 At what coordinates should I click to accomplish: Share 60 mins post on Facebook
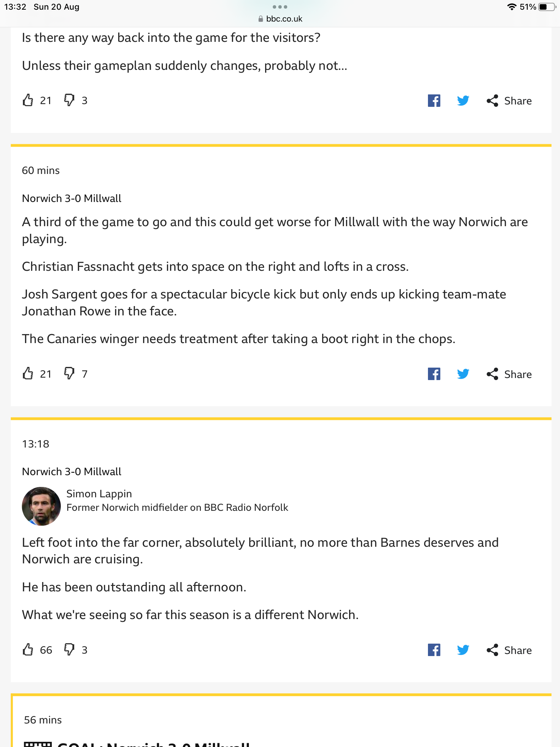(434, 374)
